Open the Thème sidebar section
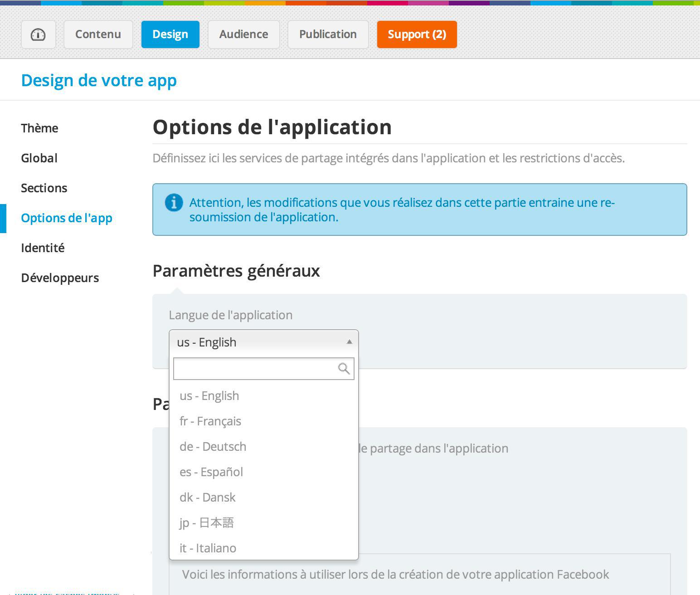The width and height of the screenshot is (700, 595). tap(39, 128)
